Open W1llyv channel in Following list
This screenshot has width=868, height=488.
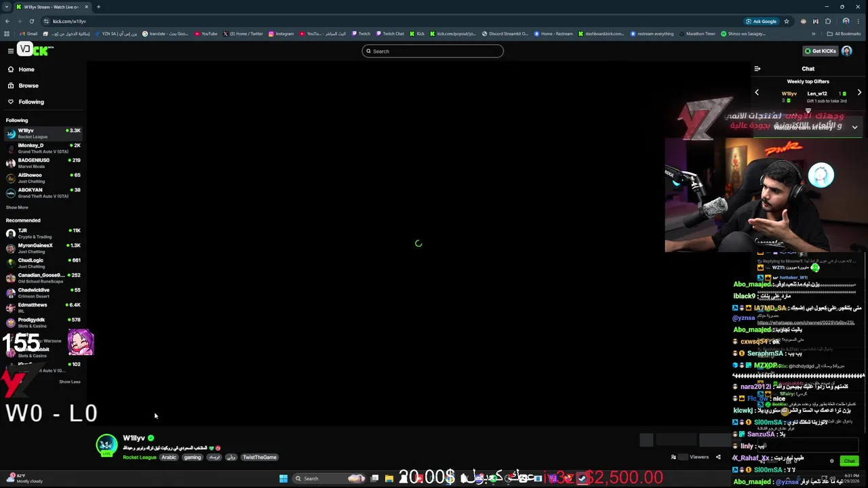pos(43,133)
